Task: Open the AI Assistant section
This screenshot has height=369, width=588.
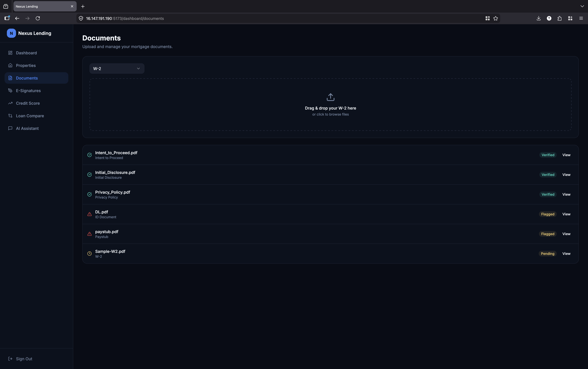Action: (27, 129)
